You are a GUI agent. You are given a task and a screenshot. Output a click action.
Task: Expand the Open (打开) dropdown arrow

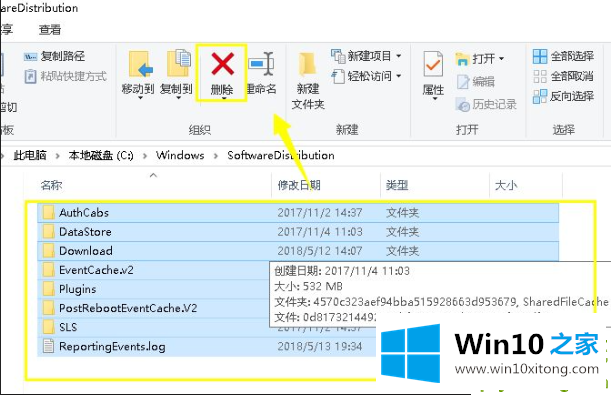(x=502, y=59)
